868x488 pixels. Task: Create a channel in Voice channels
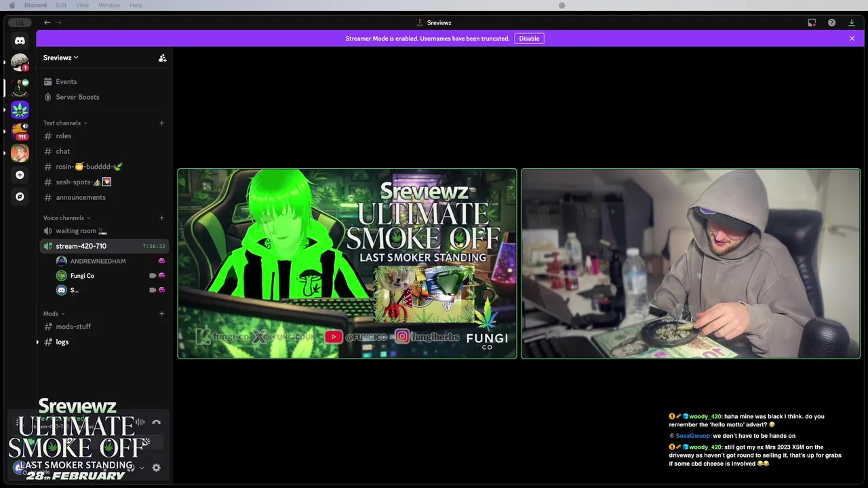click(161, 218)
